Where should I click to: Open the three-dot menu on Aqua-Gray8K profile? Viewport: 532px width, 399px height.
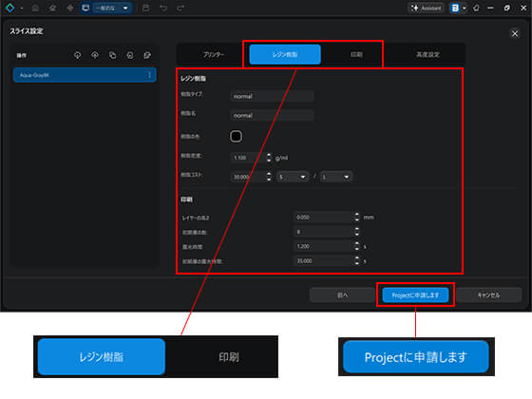pyautogui.click(x=150, y=75)
